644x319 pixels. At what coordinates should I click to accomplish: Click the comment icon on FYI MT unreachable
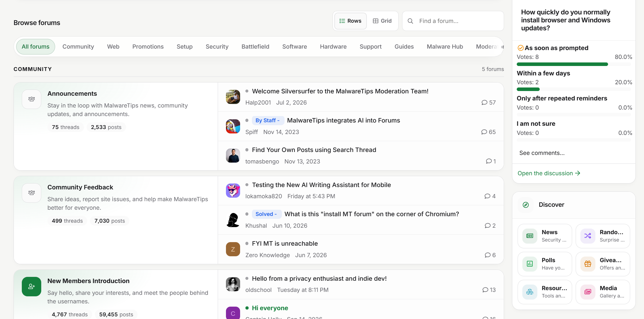coord(488,255)
